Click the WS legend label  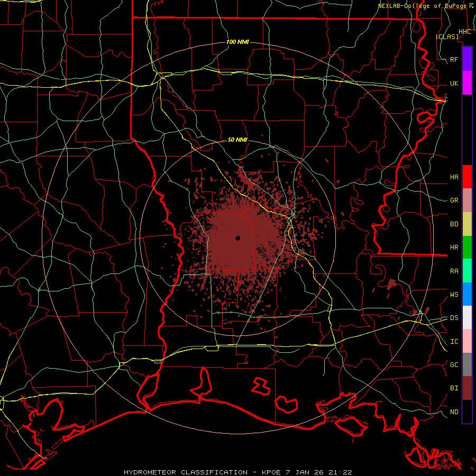(x=454, y=295)
